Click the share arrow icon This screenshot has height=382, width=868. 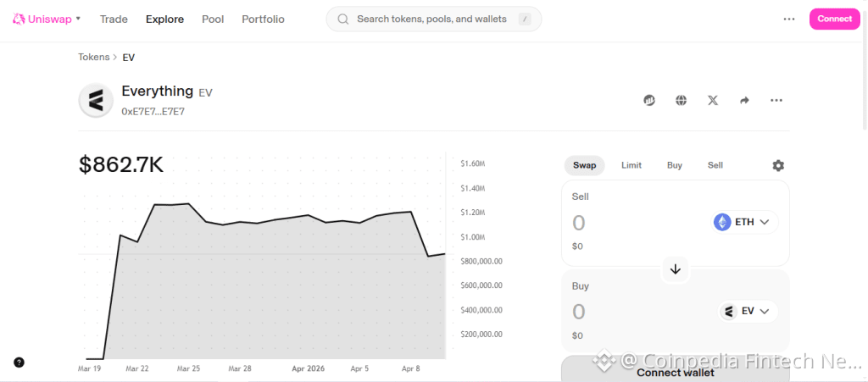tap(744, 100)
